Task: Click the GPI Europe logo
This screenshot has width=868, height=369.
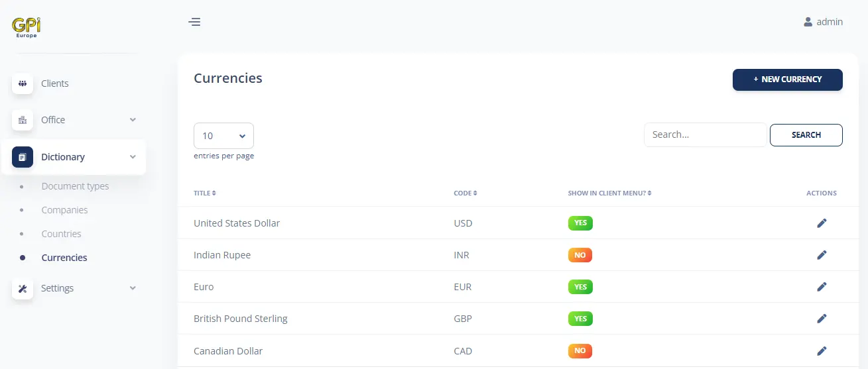Action: pyautogui.click(x=27, y=26)
